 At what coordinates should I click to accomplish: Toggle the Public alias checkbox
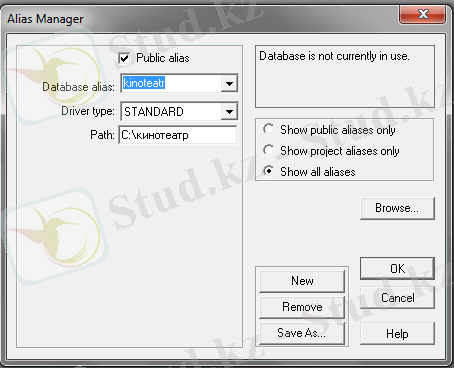[x=124, y=59]
